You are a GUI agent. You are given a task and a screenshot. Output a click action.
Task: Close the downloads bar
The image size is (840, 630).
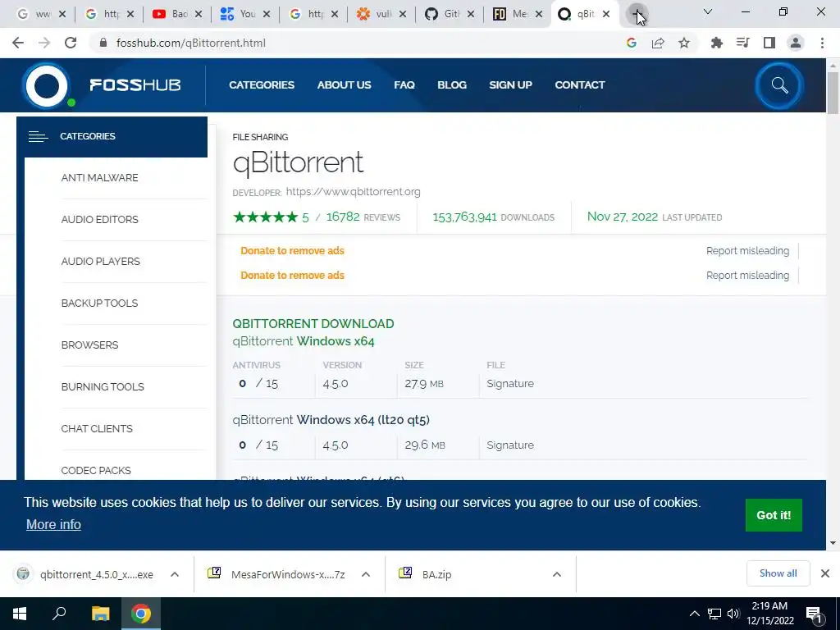[x=825, y=573]
